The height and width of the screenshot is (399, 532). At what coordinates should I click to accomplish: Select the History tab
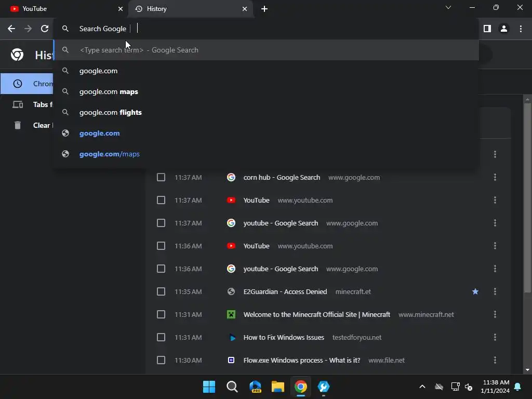click(x=190, y=9)
